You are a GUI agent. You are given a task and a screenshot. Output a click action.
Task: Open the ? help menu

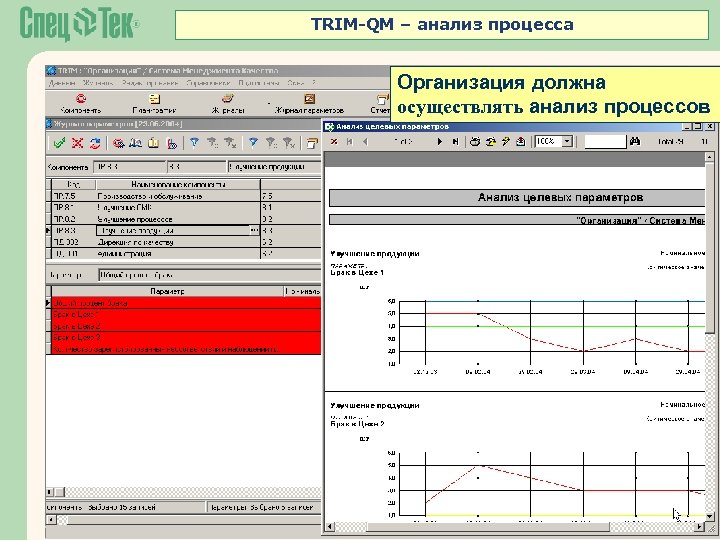(314, 83)
